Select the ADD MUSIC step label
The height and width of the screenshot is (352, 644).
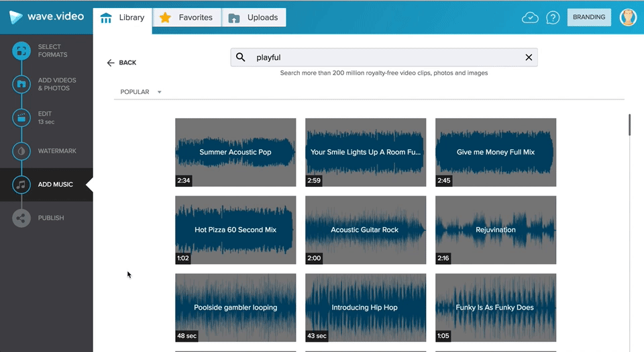coord(56,184)
